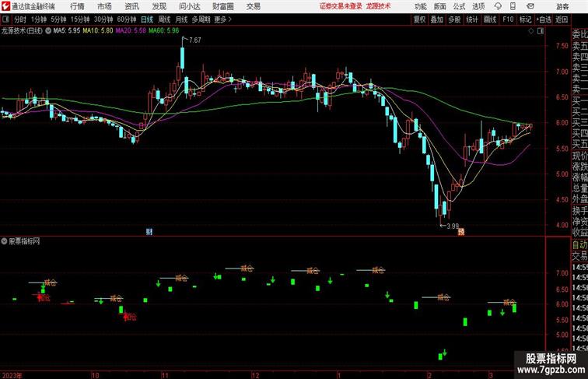This screenshot has height=379, width=588.
Task: Click the 游客 user label
Action: [562, 6]
